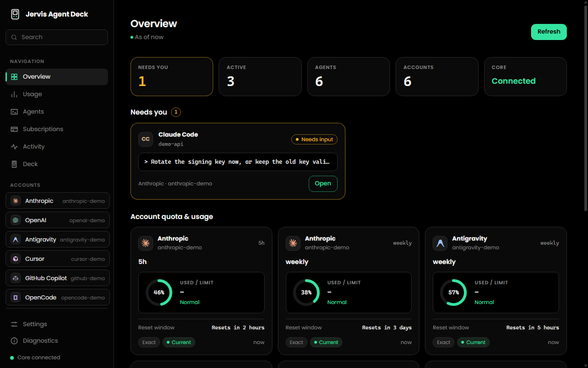Click the Activity pulse icon
Image resolution: width=588 pixels, height=368 pixels.
(x=14, y=147)
